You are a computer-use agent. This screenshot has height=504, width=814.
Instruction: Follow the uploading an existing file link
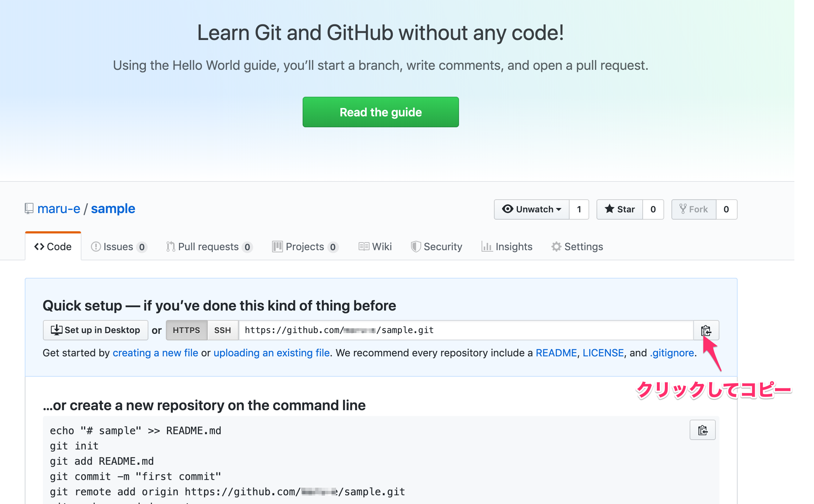[x=271, y=353]
